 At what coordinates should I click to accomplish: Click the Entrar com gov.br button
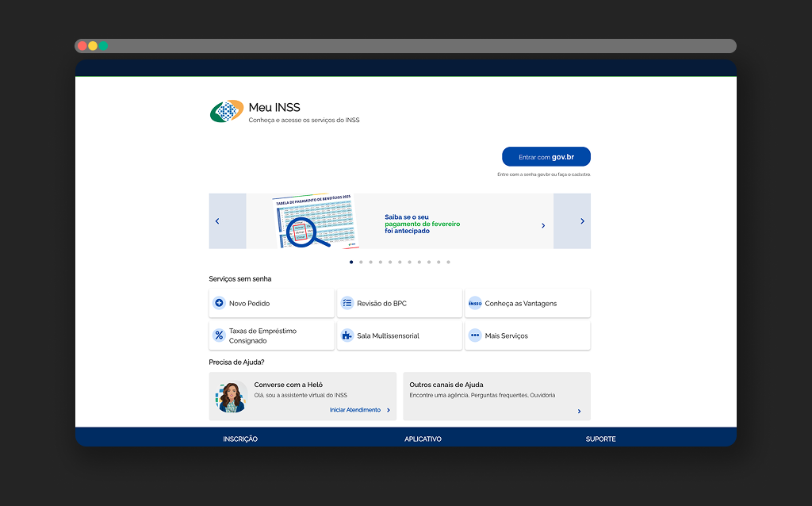coord(546,157)
